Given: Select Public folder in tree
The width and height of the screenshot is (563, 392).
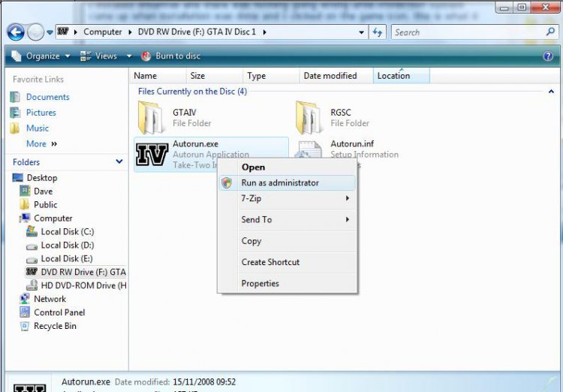Looking at the screenshot, I should (x=45, y=205).
